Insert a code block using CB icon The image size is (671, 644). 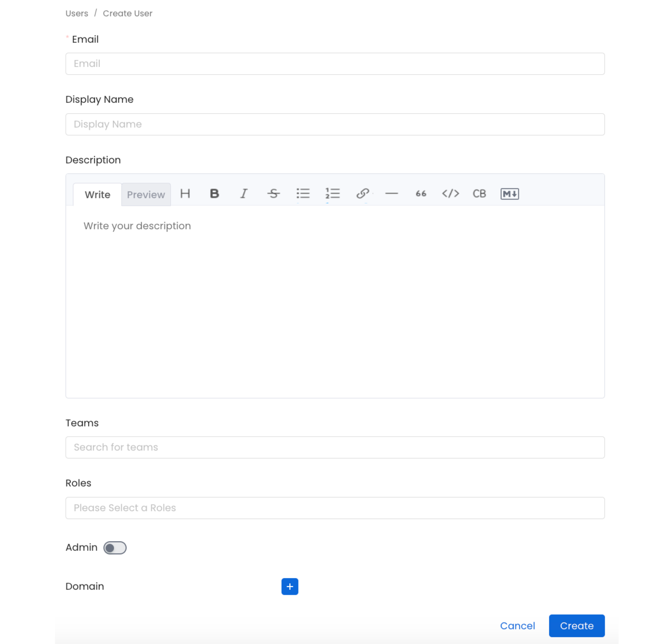(479, 194)
